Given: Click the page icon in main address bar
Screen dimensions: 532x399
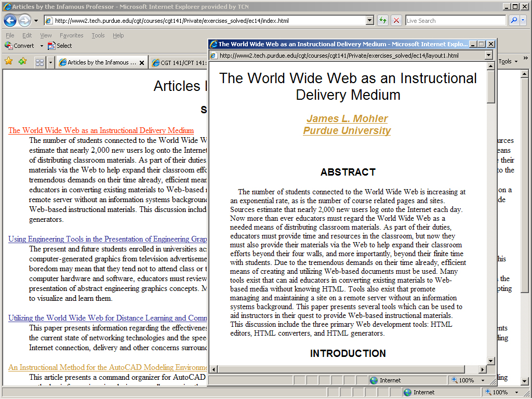Looking at the screenshot, I should pos(49,21).
